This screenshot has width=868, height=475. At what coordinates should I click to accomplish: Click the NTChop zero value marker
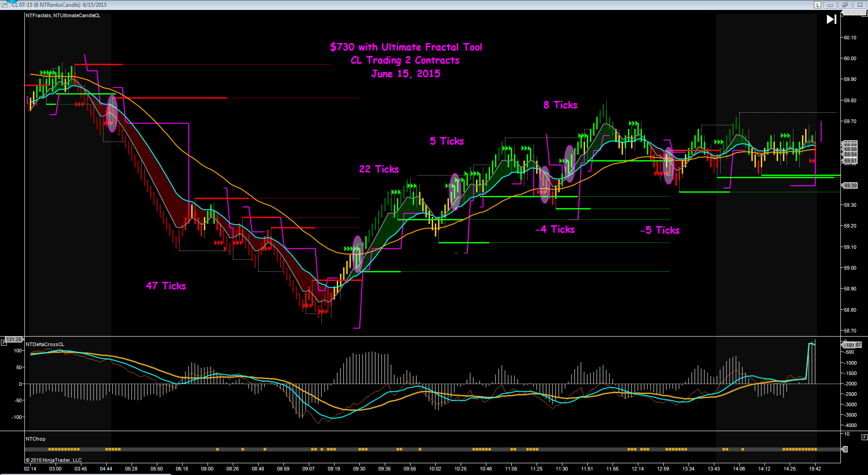[844, 449]
